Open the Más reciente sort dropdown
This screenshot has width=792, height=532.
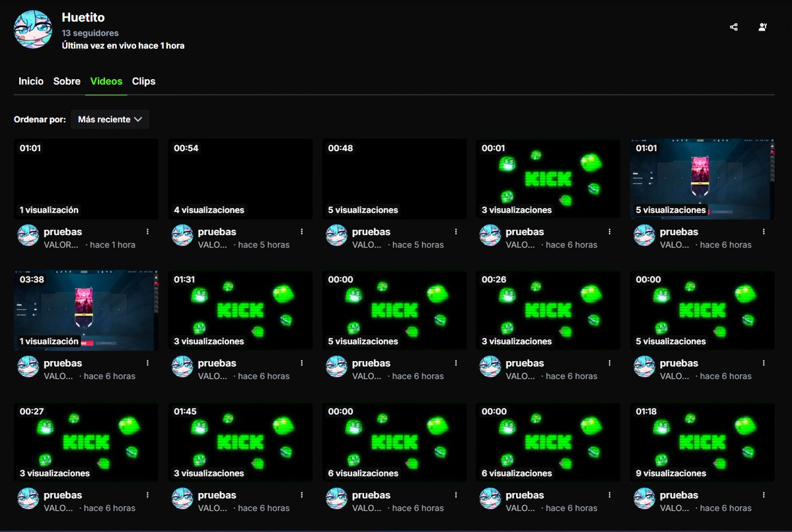click(x=110, y=119)
